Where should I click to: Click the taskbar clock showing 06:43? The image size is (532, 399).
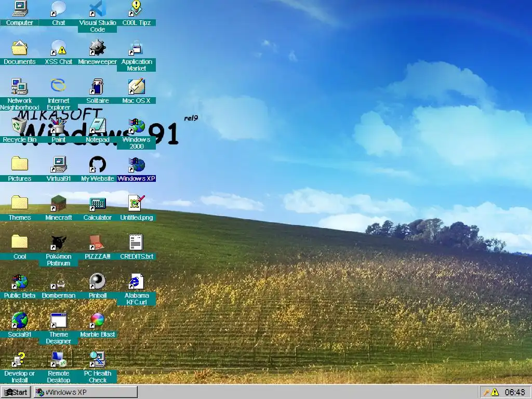[515, 392]
